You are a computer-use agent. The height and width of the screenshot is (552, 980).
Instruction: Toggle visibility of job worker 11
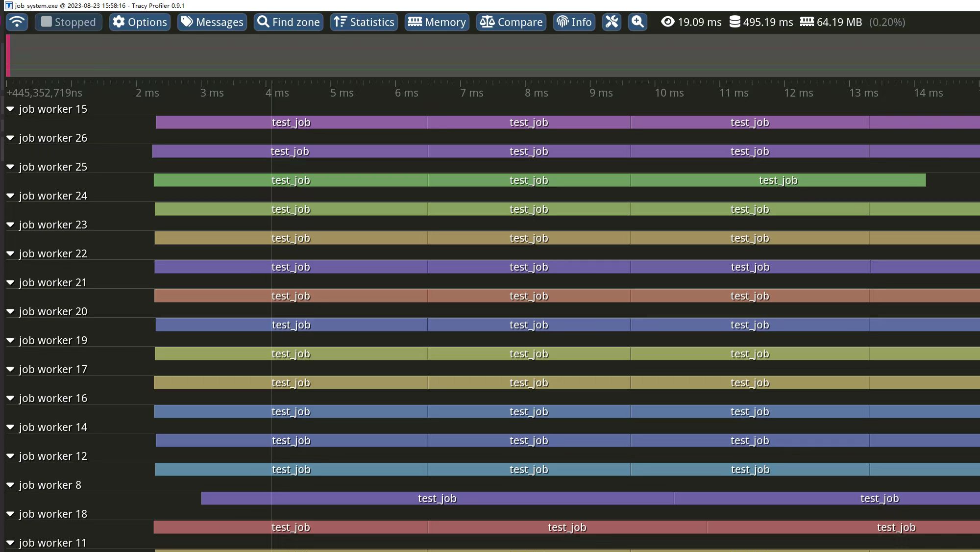point(10,543)
